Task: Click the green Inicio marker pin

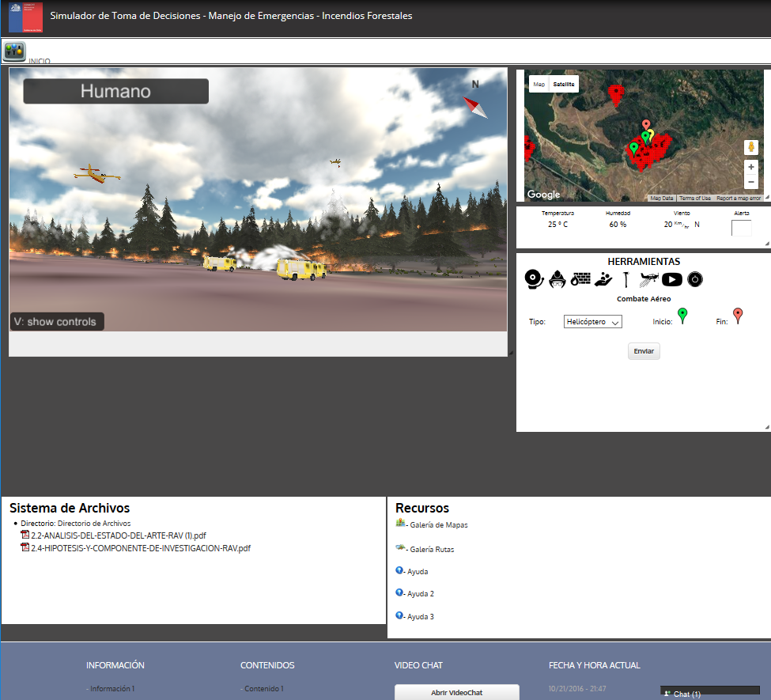Action: tap(682, 316)
